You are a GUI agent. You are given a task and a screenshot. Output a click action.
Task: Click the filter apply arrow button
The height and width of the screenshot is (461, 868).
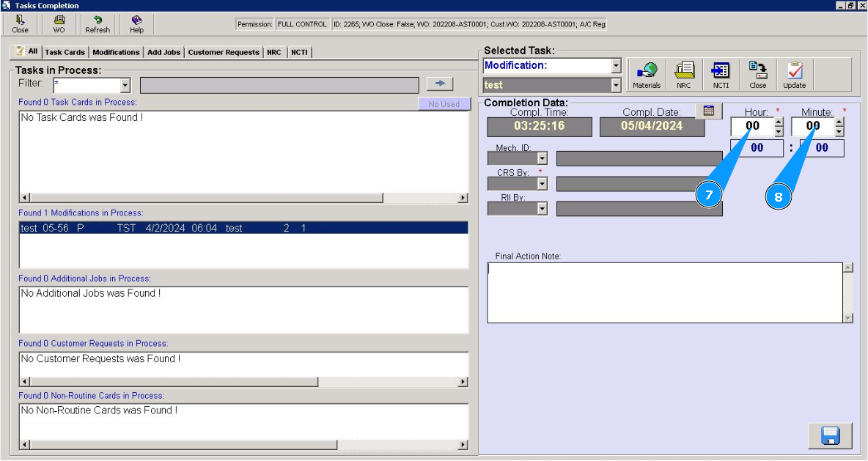click(440, 84)
